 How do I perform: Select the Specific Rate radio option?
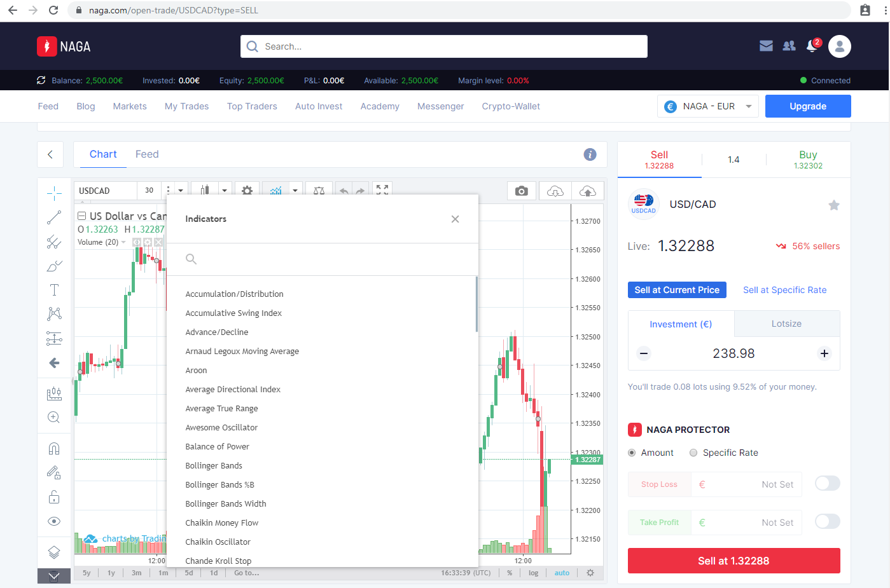click(693, 453)
